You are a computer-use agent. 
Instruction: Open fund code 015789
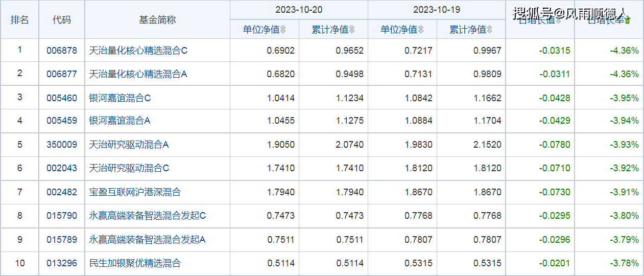(62, 239)
